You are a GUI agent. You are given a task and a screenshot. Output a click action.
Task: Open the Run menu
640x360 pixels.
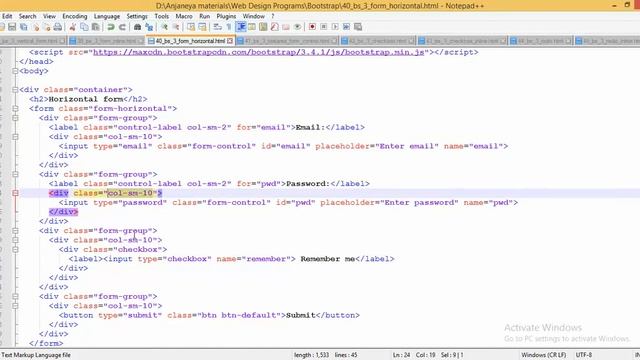coord(204,16)
